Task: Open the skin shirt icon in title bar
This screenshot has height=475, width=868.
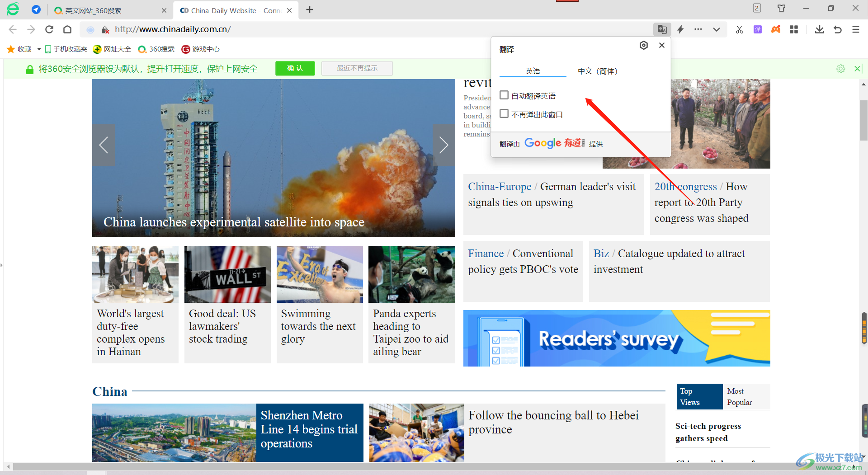Action: coord(781,8)
